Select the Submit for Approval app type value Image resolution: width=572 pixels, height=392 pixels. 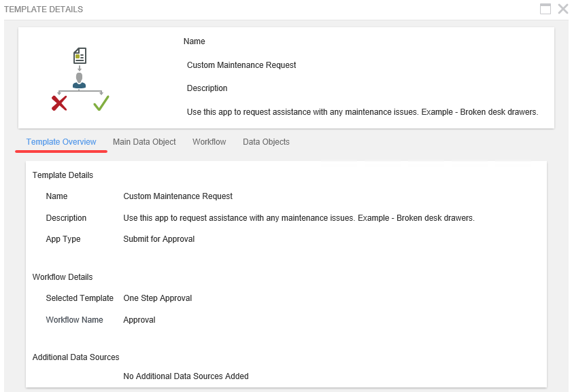158,239
